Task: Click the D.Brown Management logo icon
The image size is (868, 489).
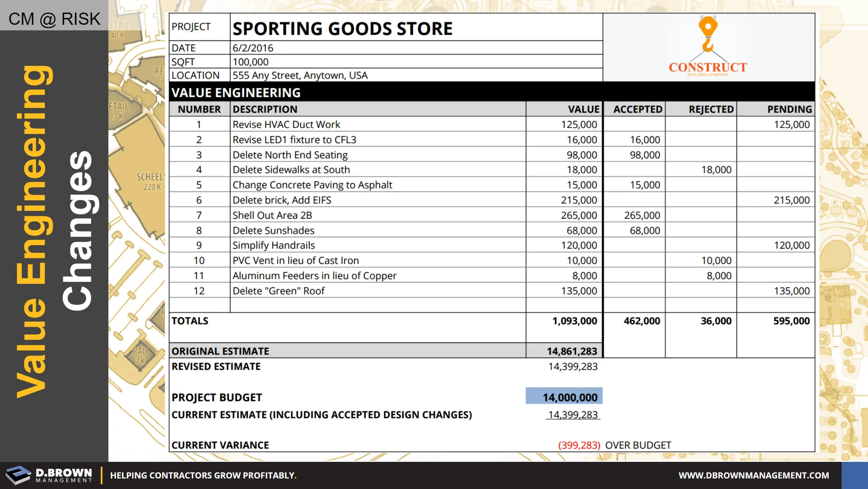Action: click(x=19, y=475)
